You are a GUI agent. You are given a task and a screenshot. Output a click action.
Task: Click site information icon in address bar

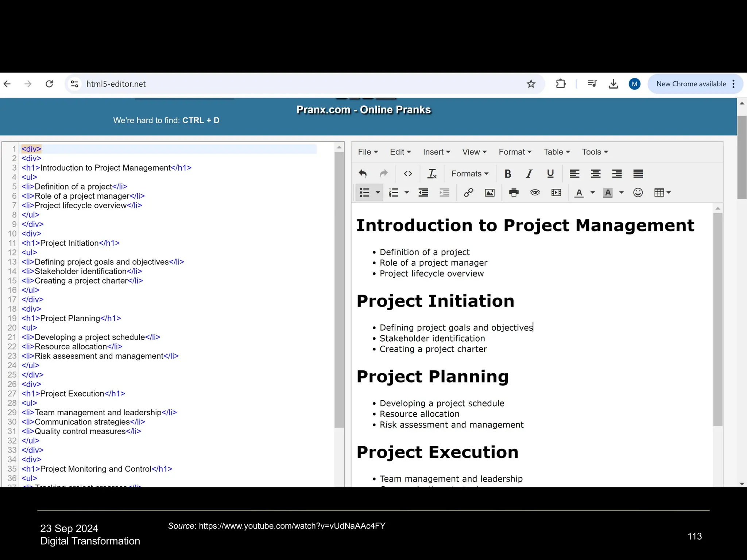74,84
